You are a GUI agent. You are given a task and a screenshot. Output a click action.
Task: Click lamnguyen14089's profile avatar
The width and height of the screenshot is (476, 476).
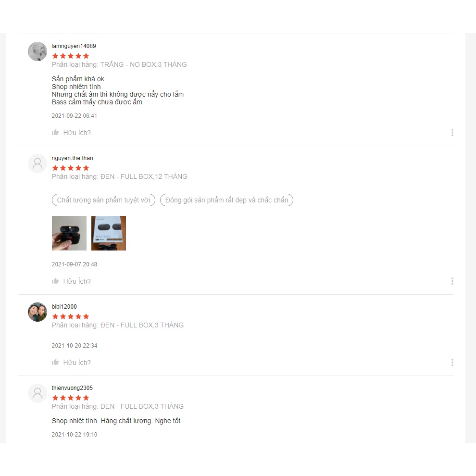coord(38,51)
